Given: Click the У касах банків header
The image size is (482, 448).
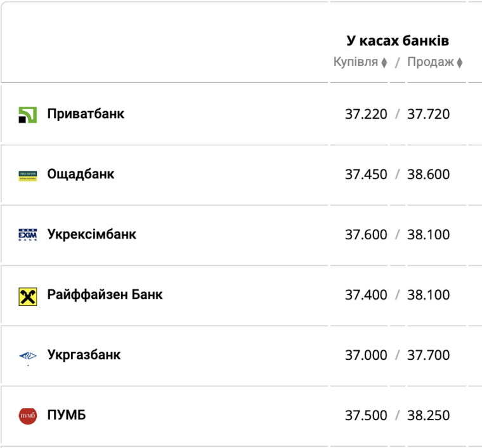Looking at the screenshot, I should pos(398,41).
